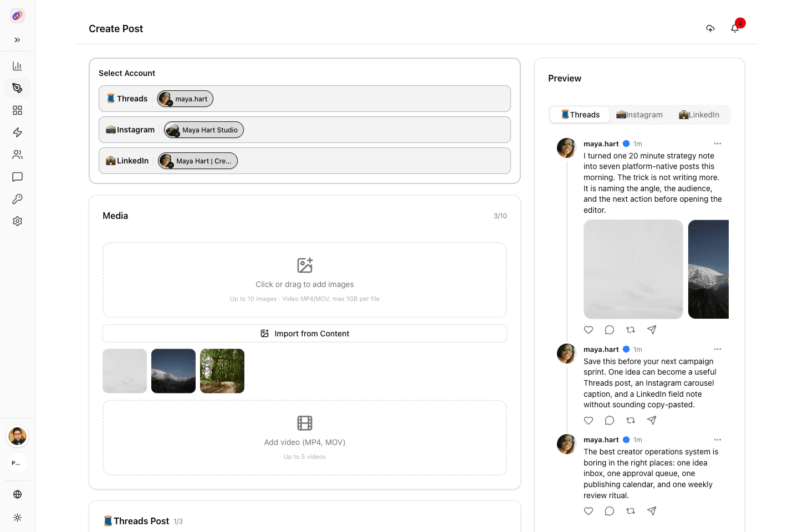The width and height of the screenshot is (798, 532).
Task: Click share icon on 'best creator operations' post
Action: pos(652,511)
